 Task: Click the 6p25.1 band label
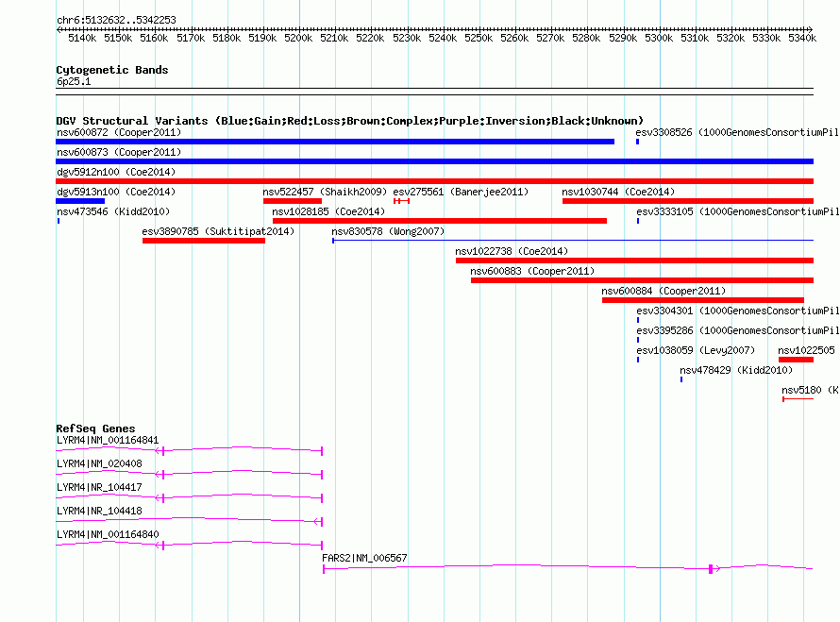tap(74, 81)
